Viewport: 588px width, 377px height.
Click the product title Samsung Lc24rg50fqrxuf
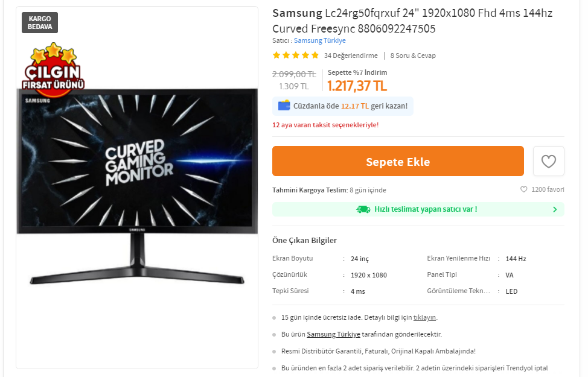[412, 21]
